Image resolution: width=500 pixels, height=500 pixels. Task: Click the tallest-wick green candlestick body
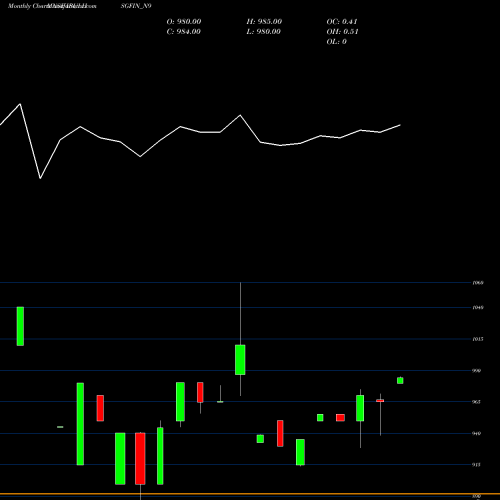(x=240, y=360)
